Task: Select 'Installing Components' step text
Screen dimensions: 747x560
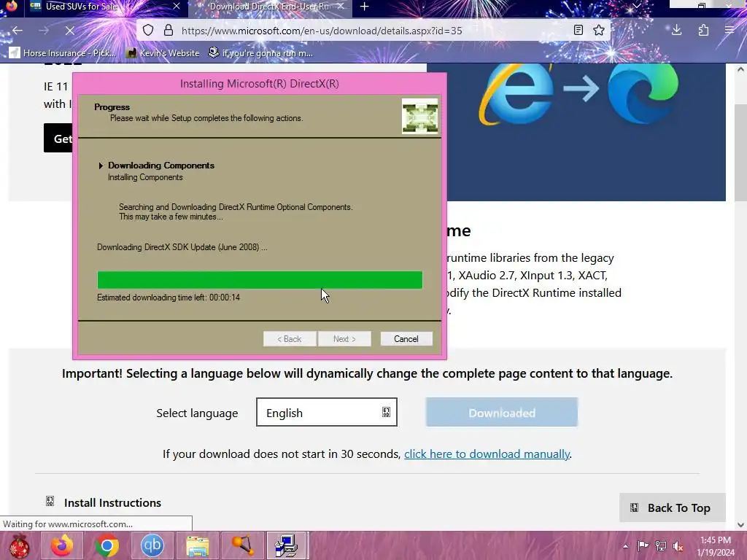Action: click(145, 177)
